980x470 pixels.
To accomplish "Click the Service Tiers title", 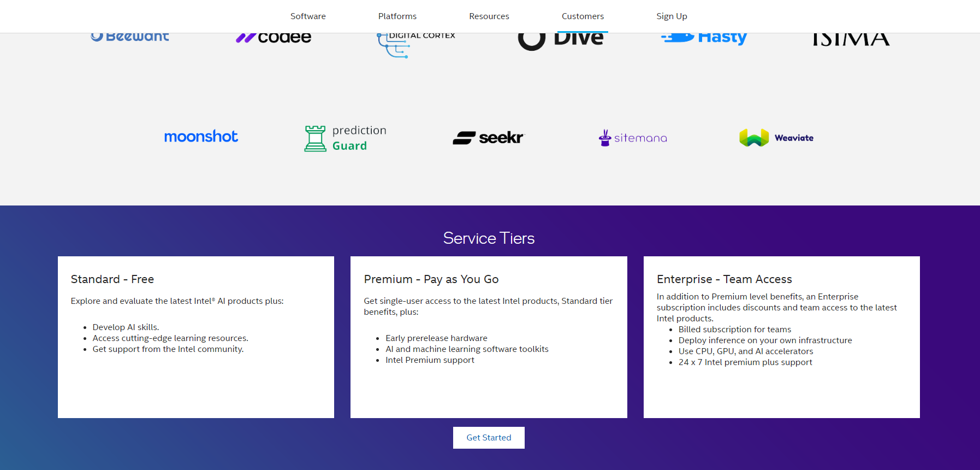I will click(x=489, y=238).
